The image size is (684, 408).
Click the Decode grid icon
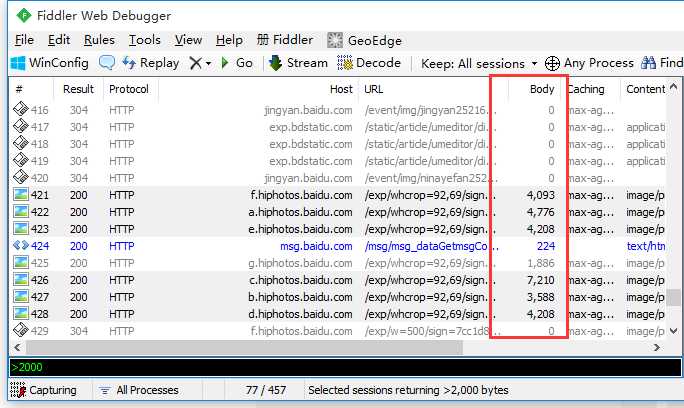click(345, 63)
